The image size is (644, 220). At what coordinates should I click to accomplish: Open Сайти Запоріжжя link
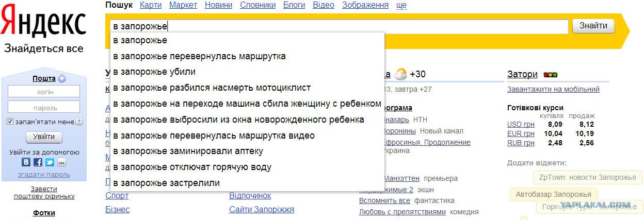coord(262,210)
